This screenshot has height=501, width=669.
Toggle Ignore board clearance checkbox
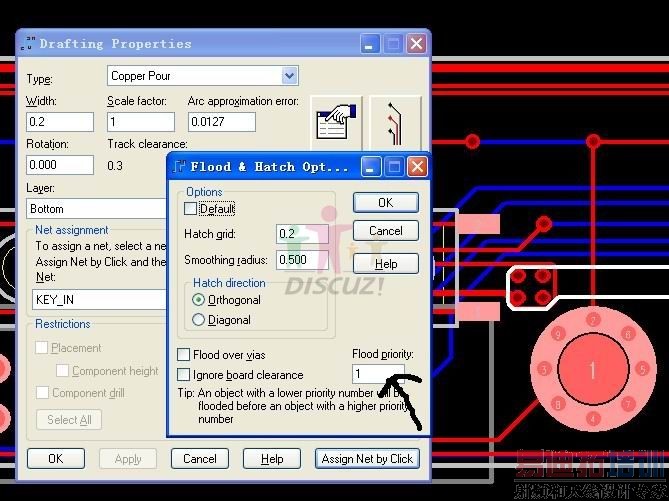point(183,375)
